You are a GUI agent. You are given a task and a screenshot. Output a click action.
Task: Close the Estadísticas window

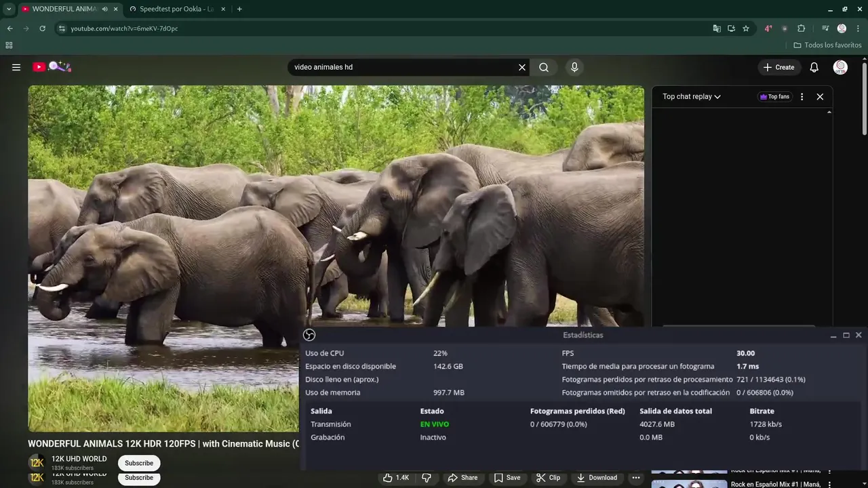[x=859, y=335]
